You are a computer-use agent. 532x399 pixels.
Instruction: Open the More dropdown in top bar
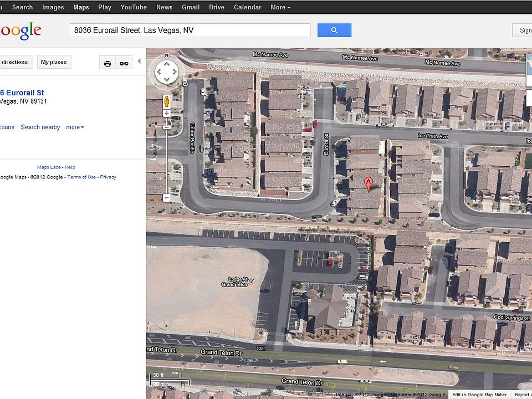point(280,7)
